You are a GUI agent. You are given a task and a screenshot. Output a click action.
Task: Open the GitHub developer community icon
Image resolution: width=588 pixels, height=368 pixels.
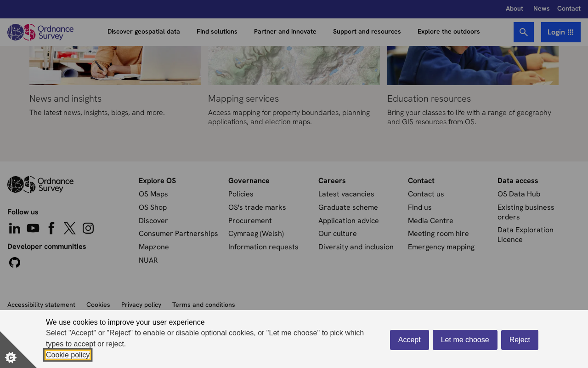15,263
